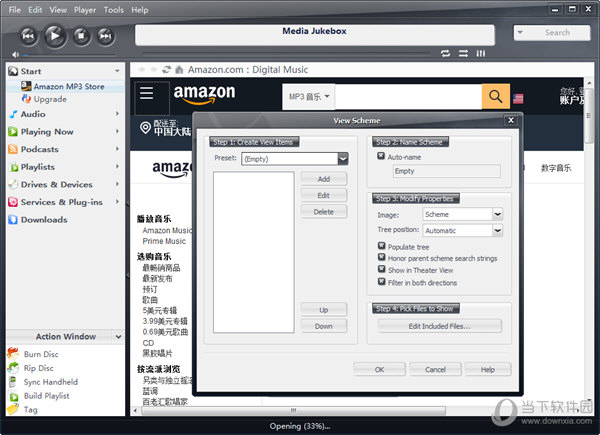Open the Player menu
The height and width of the screenshot is (435, 600).
click(85, 10)
